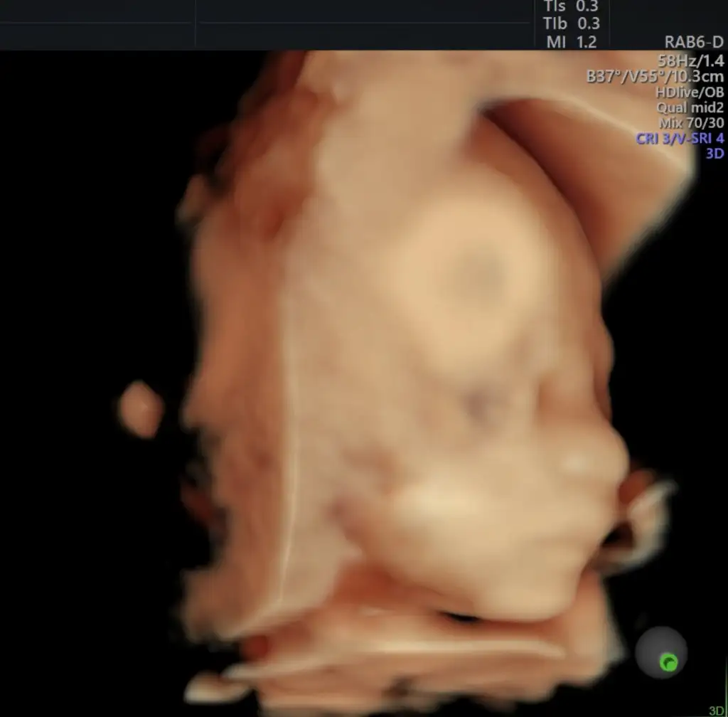Click the green light source direction icon
Image resolution: width=728 pixels, height=717 pixels.
(x=668, y=662)
